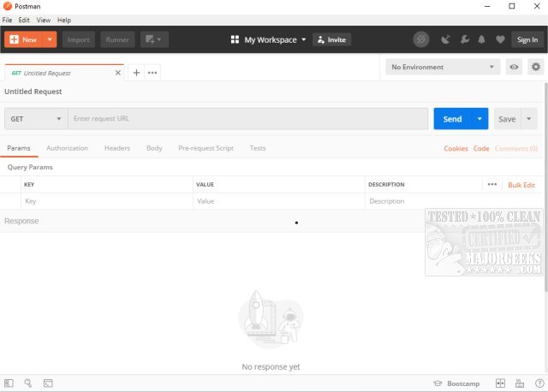Open the File menu

tap(7, 20)
